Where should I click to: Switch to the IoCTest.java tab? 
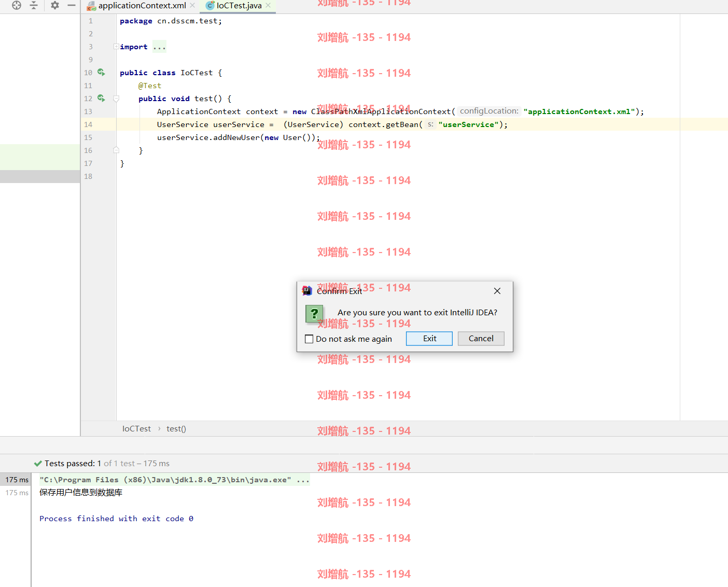click(x=239, y=6)
